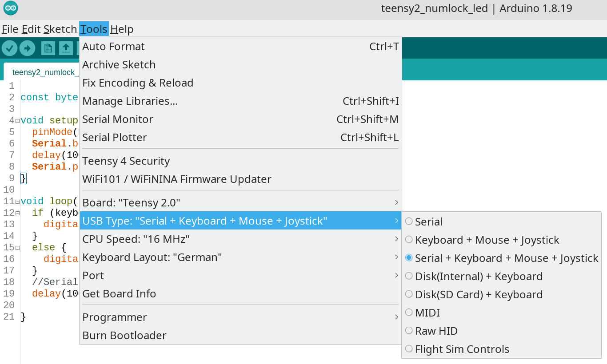Open the Help menu

122,29
